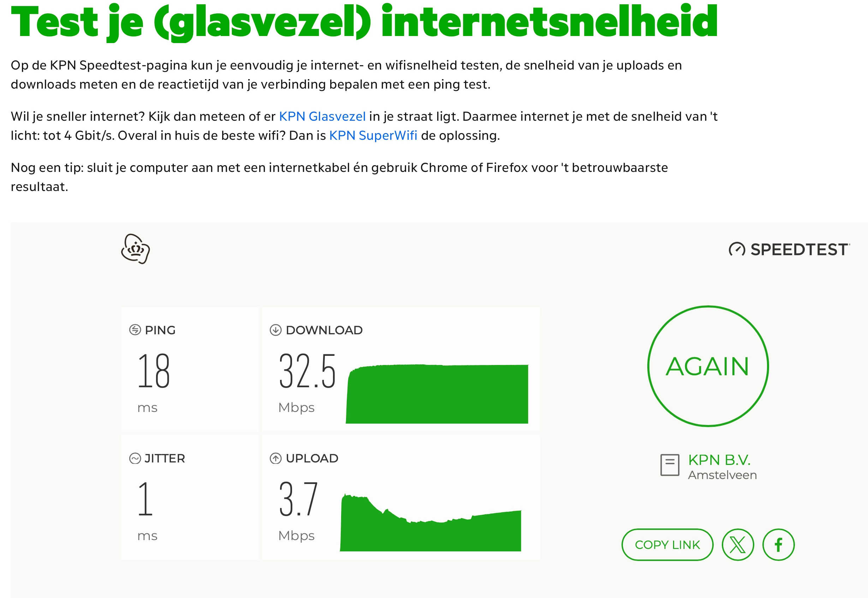Open the KPN SuperWifi link
The image size is (868, 598).
click(x=373, y=136)
